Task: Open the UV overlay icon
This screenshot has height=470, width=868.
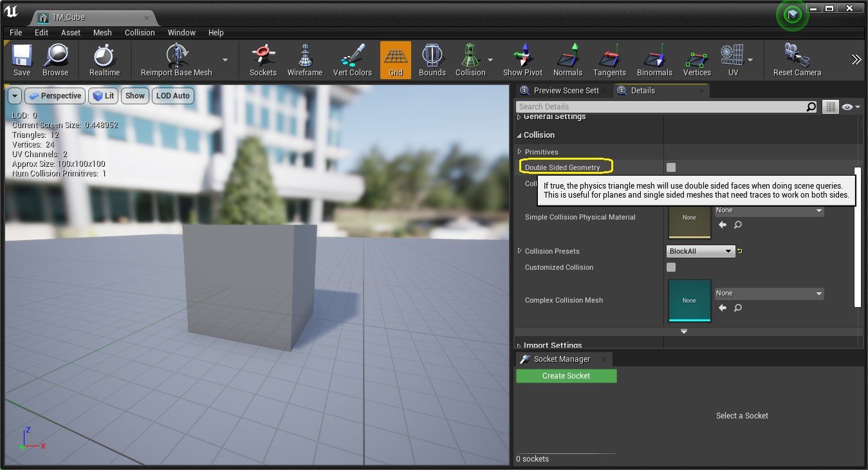Action: point(732,60)
